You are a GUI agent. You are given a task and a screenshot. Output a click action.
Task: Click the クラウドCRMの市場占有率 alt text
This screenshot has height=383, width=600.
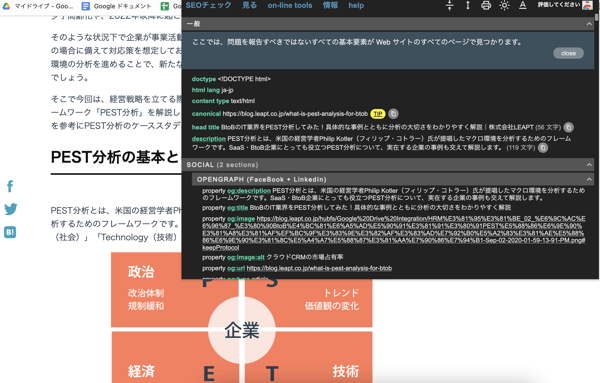point(305,257)
